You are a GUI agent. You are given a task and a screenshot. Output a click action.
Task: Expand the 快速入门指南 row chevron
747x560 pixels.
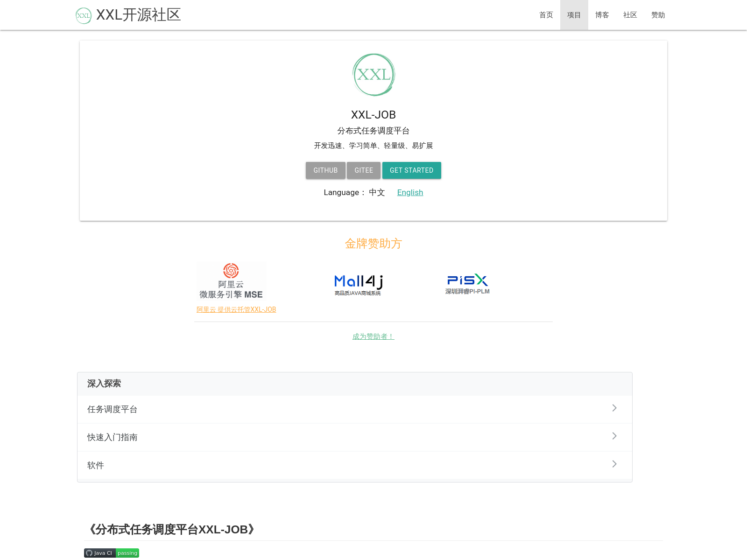(614, 436)
